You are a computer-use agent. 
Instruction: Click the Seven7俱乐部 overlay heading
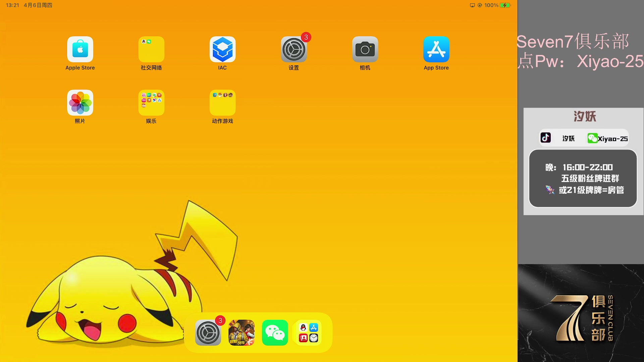tap(573, 42)
